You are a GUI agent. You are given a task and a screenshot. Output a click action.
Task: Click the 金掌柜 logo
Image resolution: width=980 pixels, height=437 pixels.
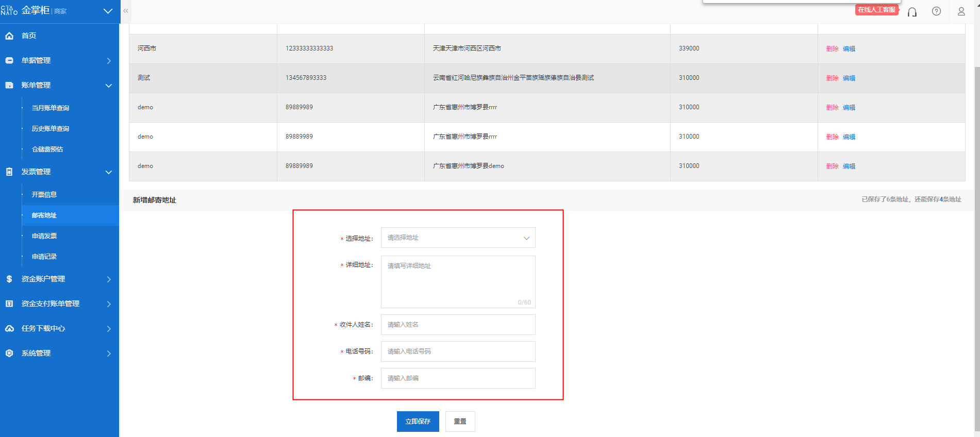pos(34,10)
